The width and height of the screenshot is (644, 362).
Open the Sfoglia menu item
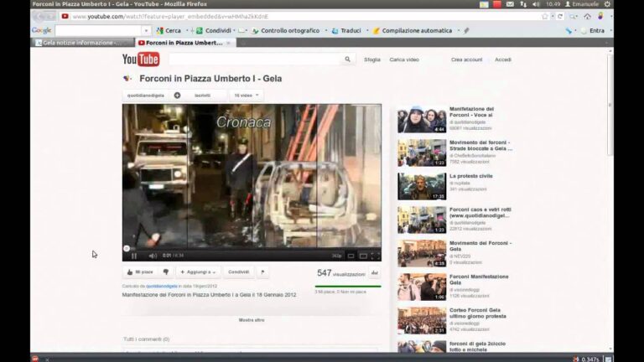(x=372, y=59)
